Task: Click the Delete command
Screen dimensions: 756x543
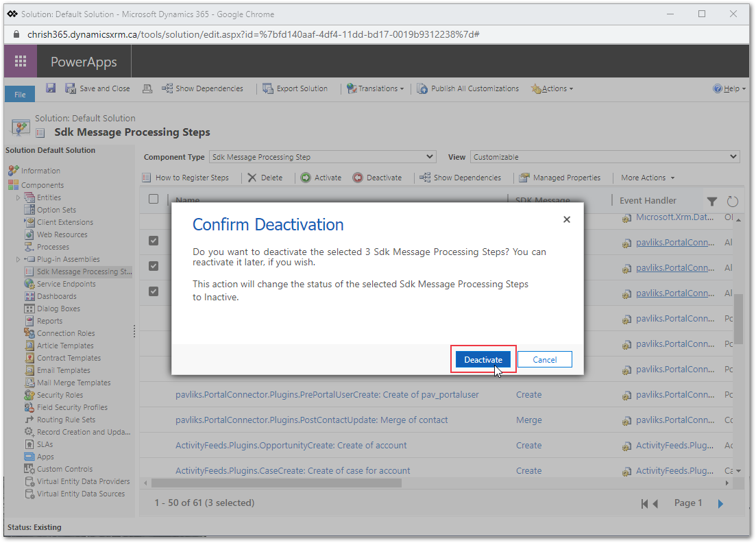Action: pyautogui.click(x=265, y=178)
